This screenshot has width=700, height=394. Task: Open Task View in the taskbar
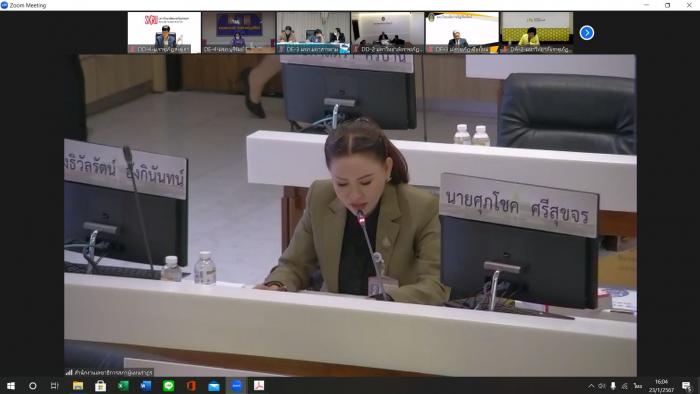click(x=54, y=386)
